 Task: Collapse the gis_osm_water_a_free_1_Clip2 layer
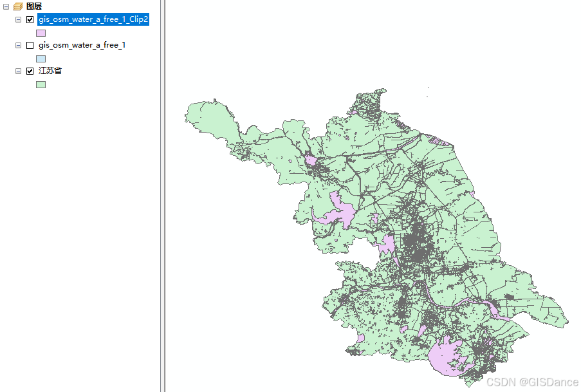pos(18,20)
